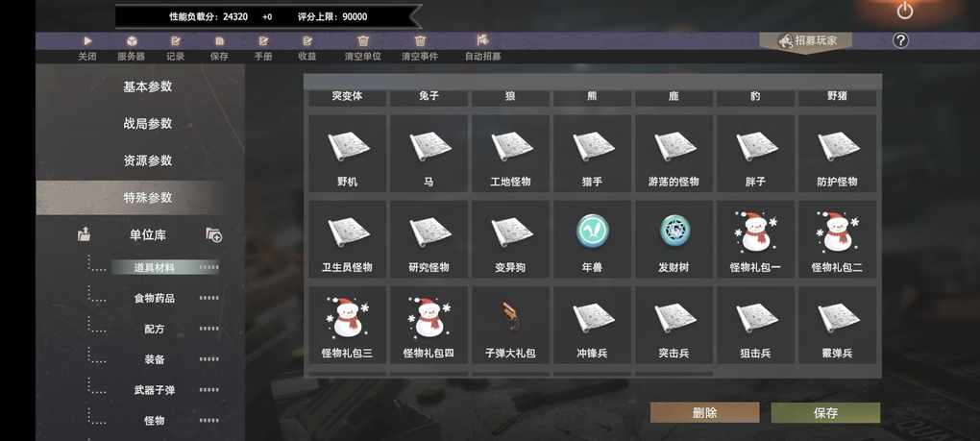
Task: Click the 保存 toolbar icon
Action: (x=219, y=40)
